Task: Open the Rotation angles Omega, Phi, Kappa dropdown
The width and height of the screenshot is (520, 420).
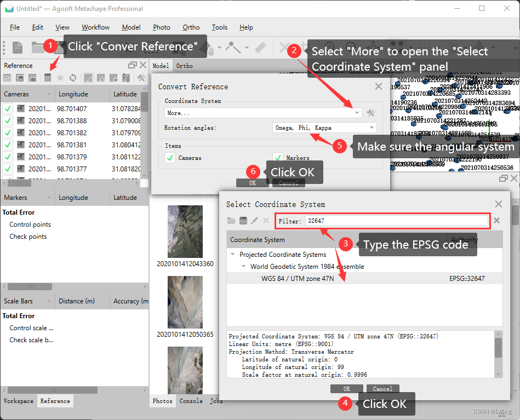Action: click(x=324, y=128)
